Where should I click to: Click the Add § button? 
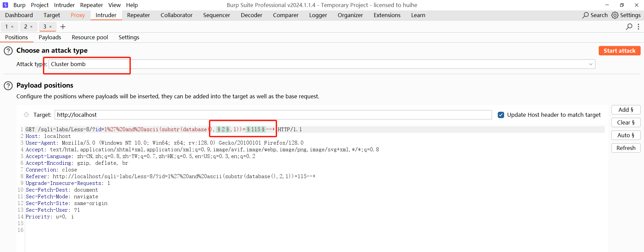click(x=626, y=110)
